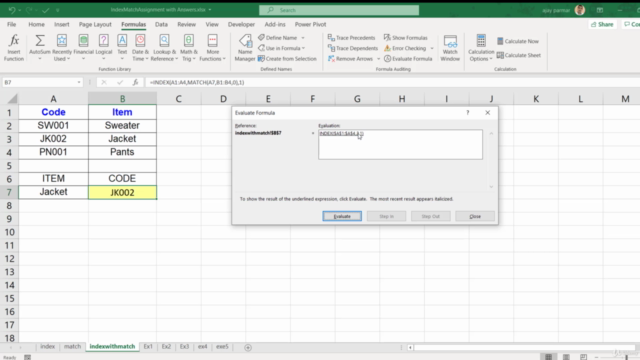Select the Ex1 sheet tab
The height and width of the screenshot is (360, 640).
click(x=148, y=347)
